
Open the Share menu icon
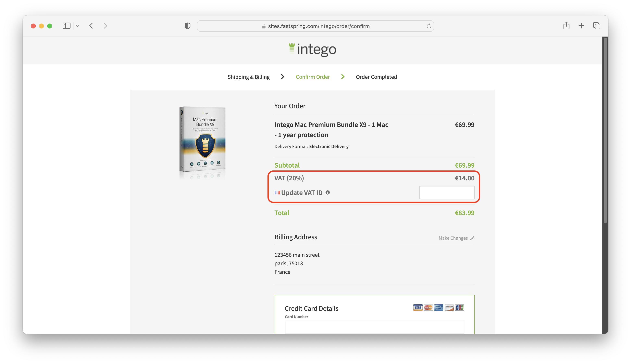click(x=566, y=26)
